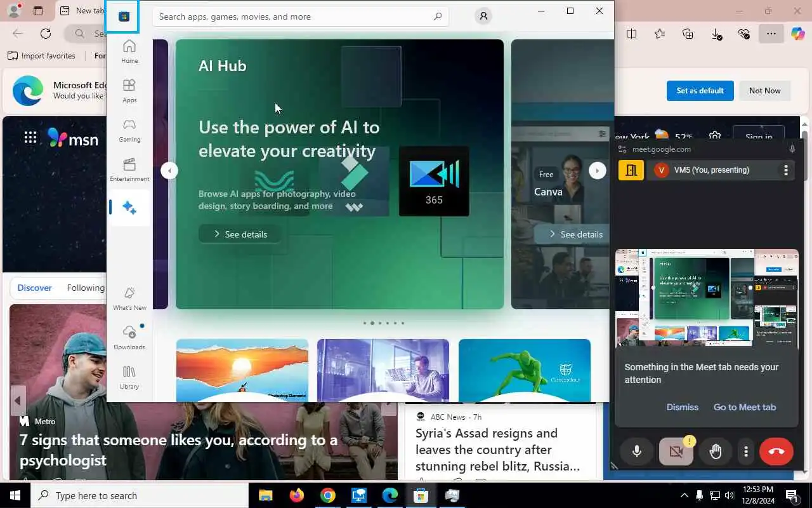Open the green Concordeur figure card

525,370
